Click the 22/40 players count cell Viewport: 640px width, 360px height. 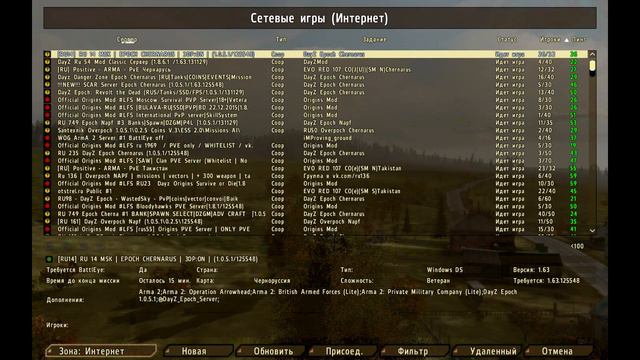(x=546, y=191)
